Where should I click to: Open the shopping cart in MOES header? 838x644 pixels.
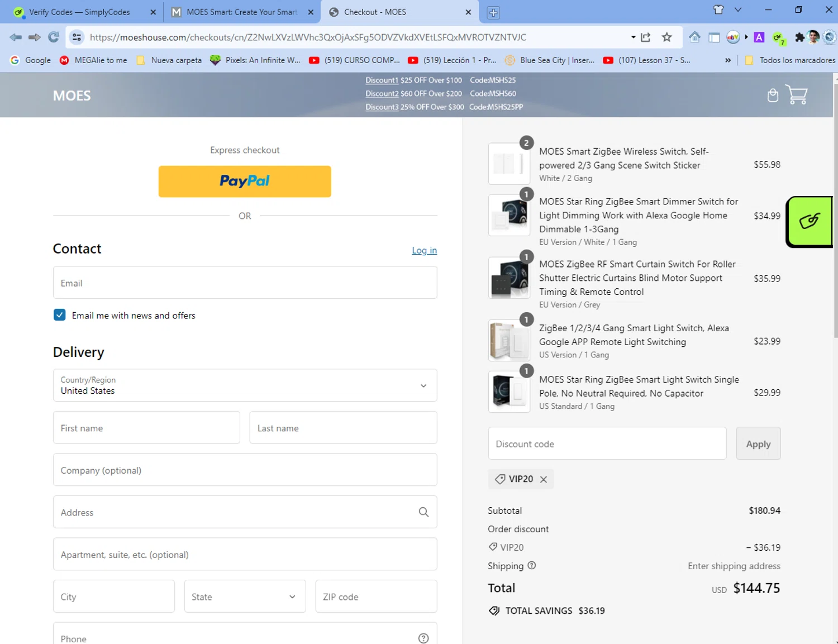pos(797,94)
